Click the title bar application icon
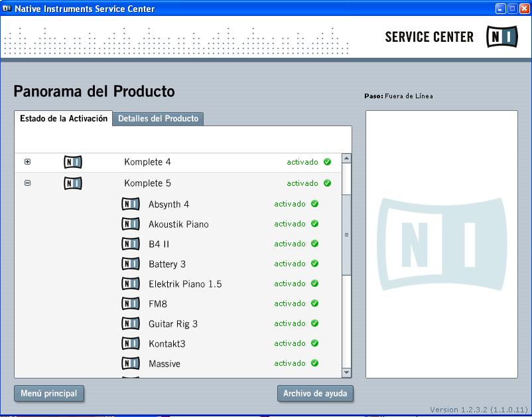Image resolution: width=532 pixels, height=417 pixels. [7, 8]
